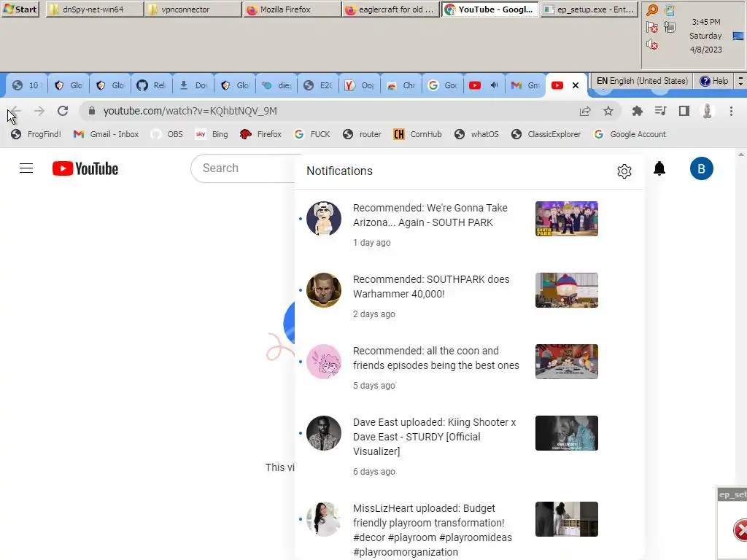Open the EN English language bar selector

(x=642, y=81)
